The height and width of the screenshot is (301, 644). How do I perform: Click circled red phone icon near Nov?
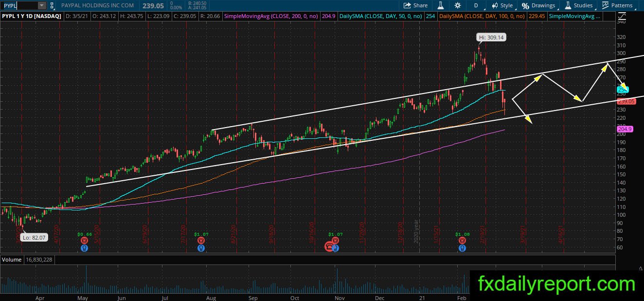[x=329, y=247]
